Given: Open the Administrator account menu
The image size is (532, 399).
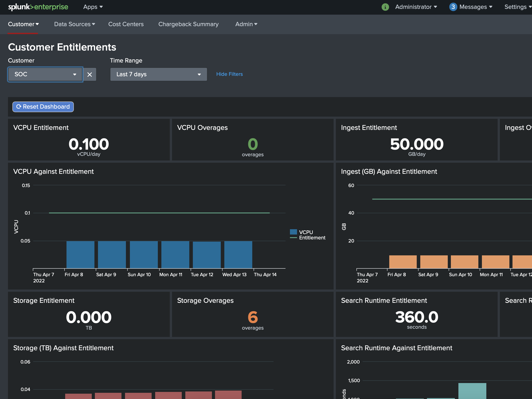Looking at the screenshot, I should pos(416,7).
